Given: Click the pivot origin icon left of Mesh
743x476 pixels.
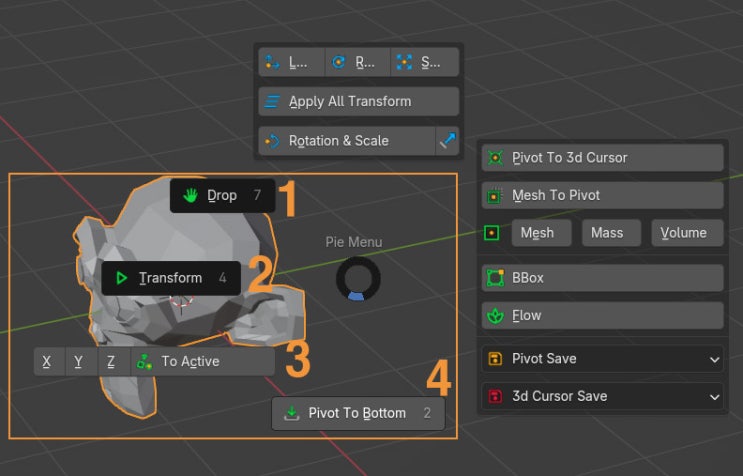Looking at the screenshot, I should point(491,233).
